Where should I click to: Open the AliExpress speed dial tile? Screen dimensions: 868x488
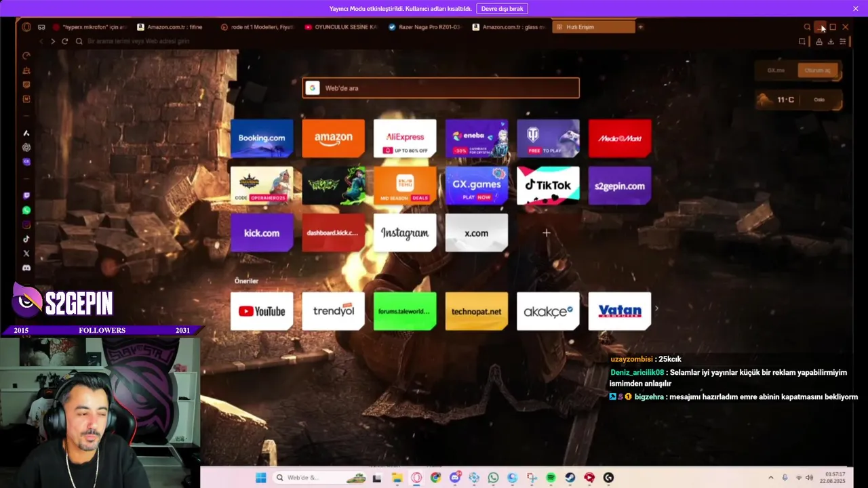[x=405, y=138]
